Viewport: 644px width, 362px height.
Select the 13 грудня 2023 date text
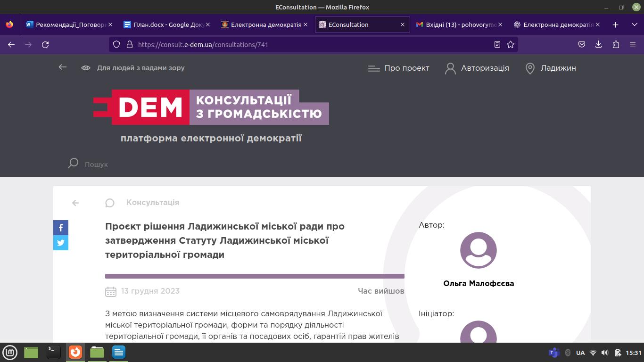150,291
